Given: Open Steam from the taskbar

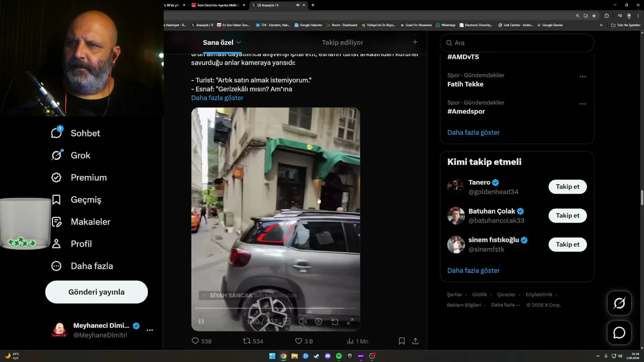Looking at the screenshot, I should (316, 356).
